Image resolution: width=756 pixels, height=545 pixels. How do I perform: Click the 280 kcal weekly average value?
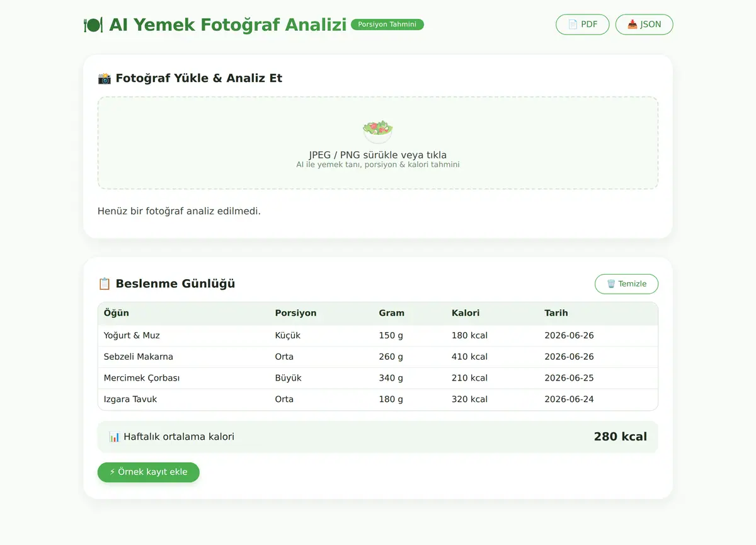tap(621, 437)
